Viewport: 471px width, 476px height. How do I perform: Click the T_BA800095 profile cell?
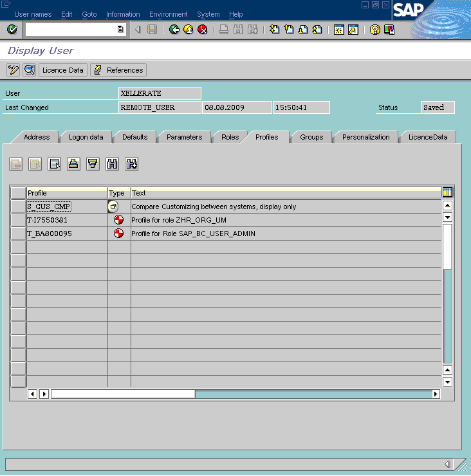pos(67,233)
